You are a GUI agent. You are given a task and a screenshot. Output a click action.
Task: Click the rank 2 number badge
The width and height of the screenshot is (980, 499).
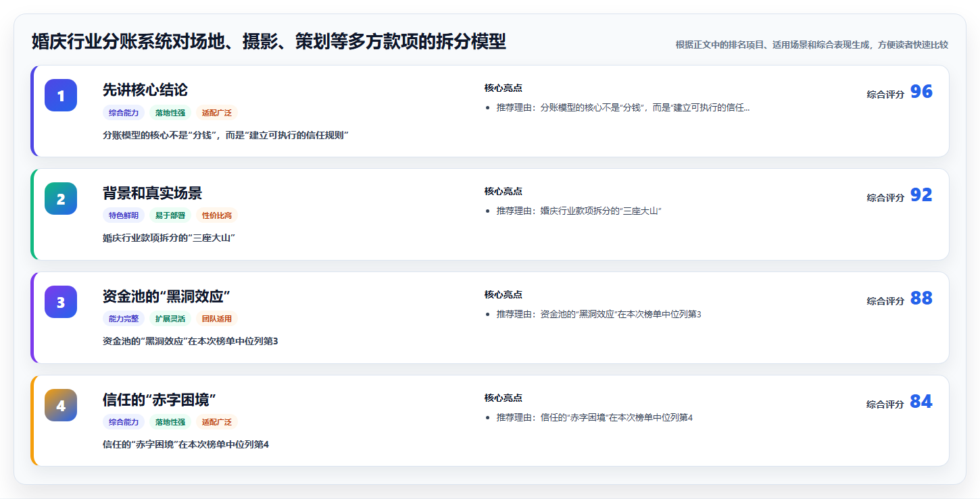coord(61,199)
